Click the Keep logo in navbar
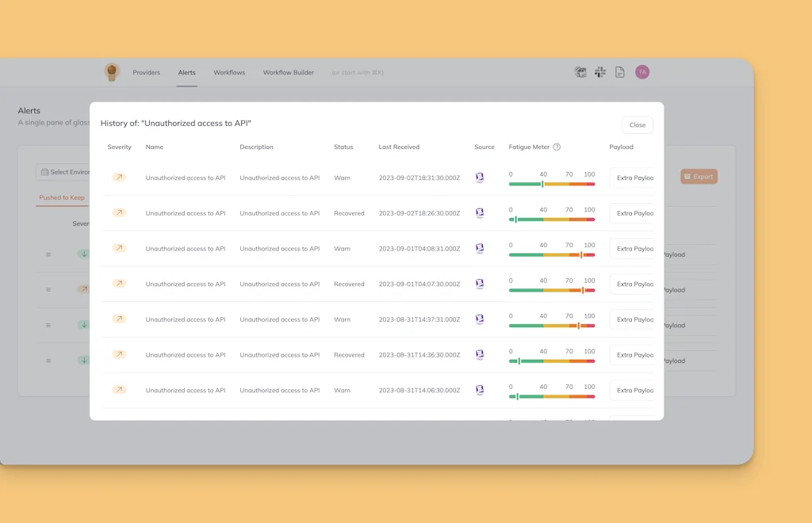Image resolution: width=812 pixels, height=523 pixels. 112,72
